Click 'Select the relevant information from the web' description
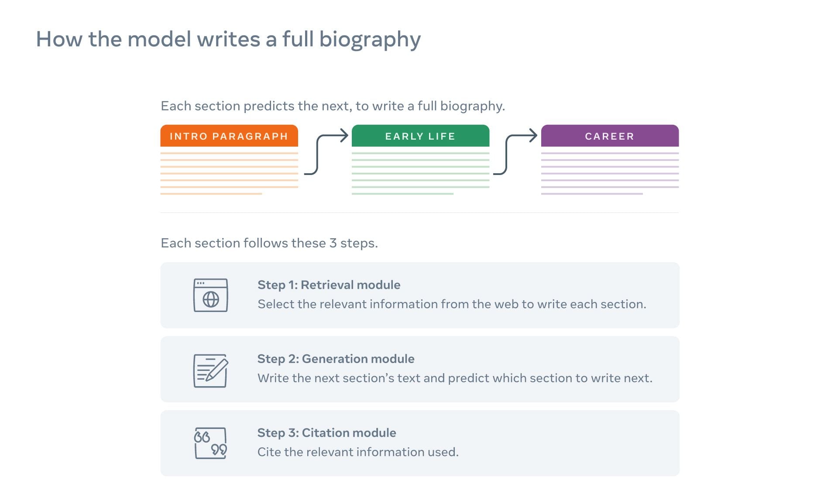 click(452, 304)
